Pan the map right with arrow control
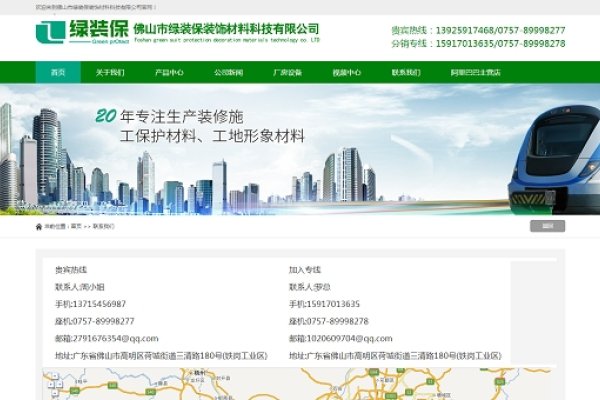The image size is (600, 400). [x=60, y=384]
